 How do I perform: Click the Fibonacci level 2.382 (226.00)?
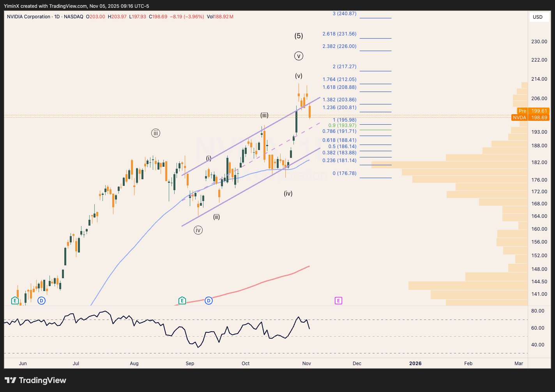(339, 46)
